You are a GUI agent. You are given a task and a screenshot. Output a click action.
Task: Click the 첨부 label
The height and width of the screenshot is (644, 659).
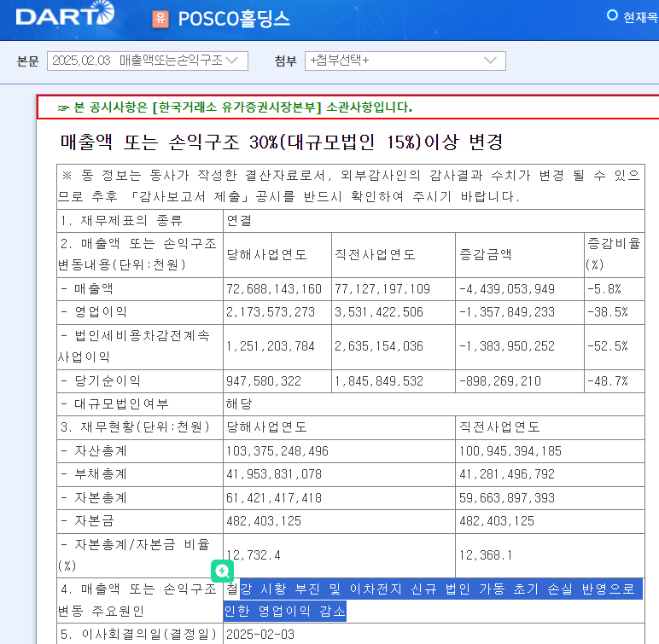tap(286, 61)
